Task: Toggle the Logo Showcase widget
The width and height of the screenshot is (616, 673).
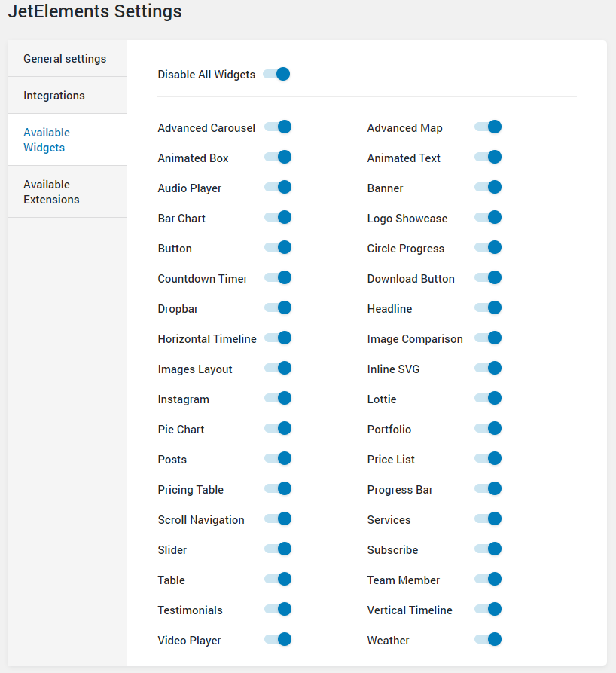Action: tap(487, 218)
